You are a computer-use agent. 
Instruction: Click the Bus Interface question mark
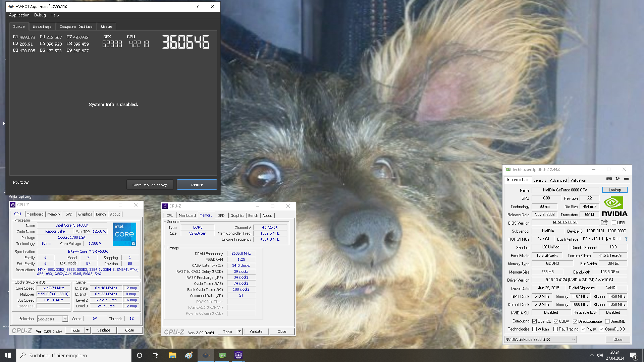tap(626, 239)
